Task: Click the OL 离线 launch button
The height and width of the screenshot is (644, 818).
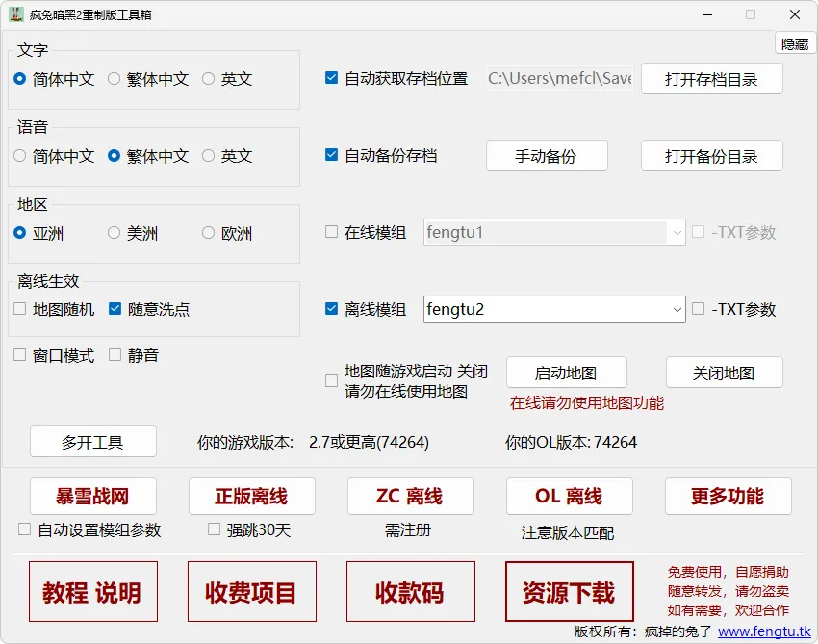Action: (x=569, y=497)
